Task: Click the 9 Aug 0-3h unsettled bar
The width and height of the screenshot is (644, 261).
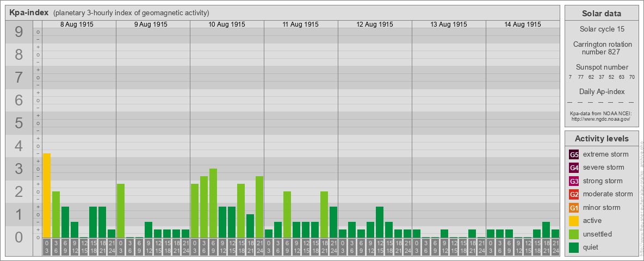Action: pos(121,210)
